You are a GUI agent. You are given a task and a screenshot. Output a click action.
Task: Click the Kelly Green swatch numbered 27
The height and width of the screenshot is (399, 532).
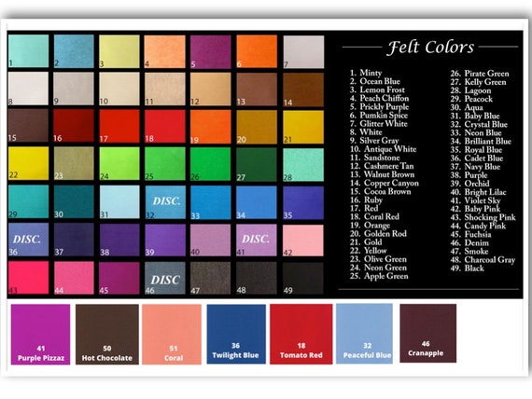coord(257,164)
